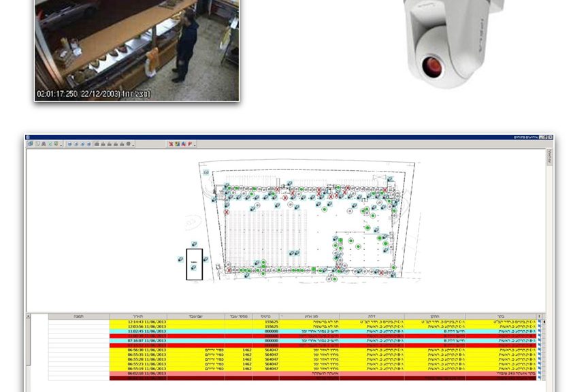
Task: Open the first toolbar group's dropdown arrow
Action: [x=61, y=145]
